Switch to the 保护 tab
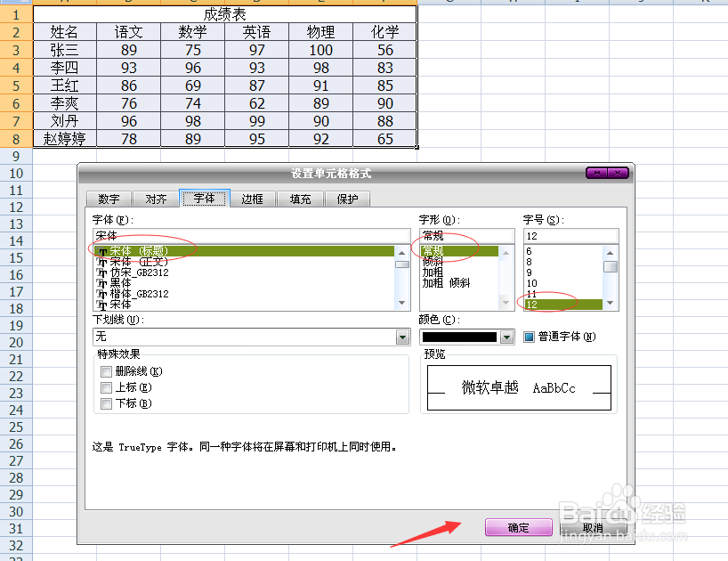The width and height of the screenshot is (728, 561). [347, 199]
